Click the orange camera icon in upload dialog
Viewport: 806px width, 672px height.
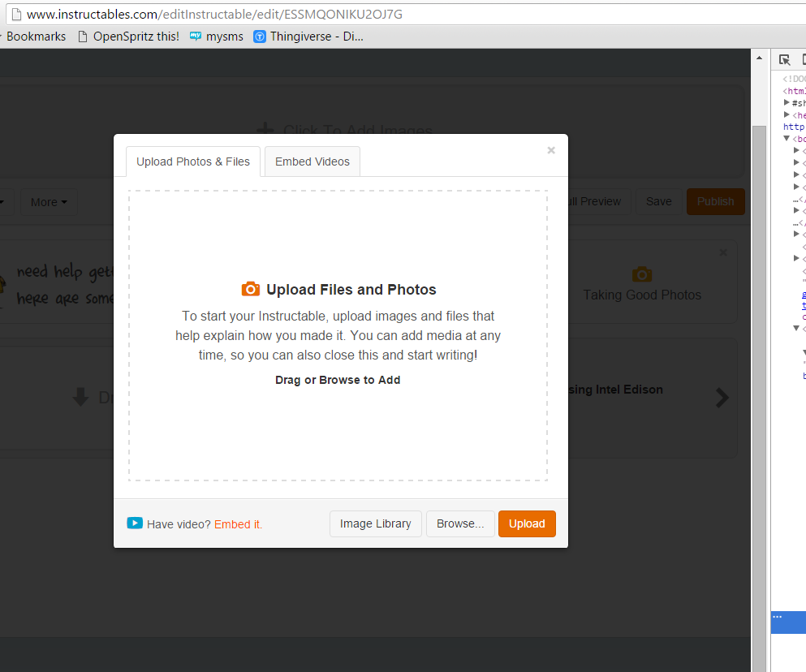click(x=250, y=289)
